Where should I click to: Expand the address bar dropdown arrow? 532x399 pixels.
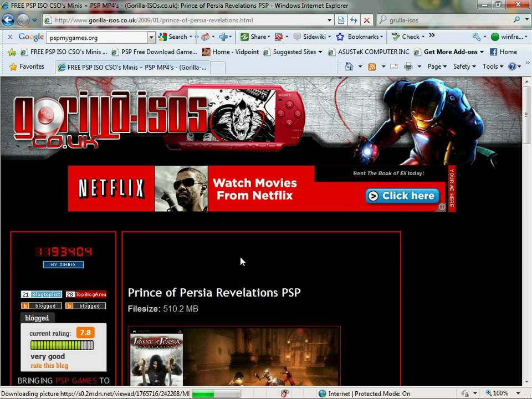(x=329, y=20)
